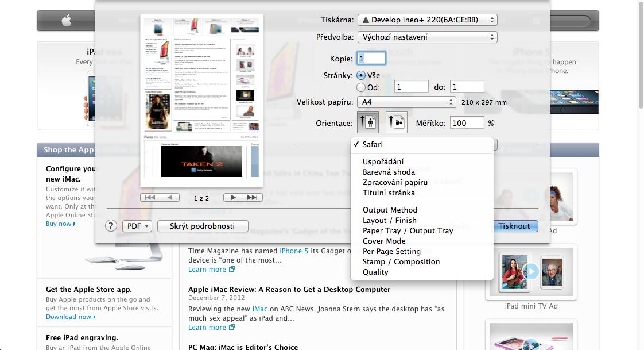Click 'December 7, 2012' date text
The height and width of the screenshot is (350, 644).
tap(216, 298)
